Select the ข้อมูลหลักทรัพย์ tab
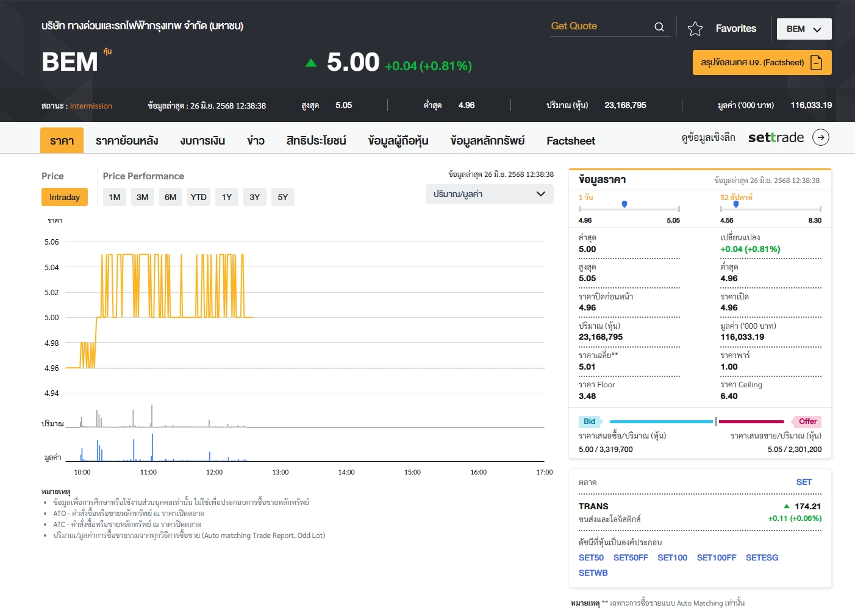 pyautogui.click(x=487, y=140)
